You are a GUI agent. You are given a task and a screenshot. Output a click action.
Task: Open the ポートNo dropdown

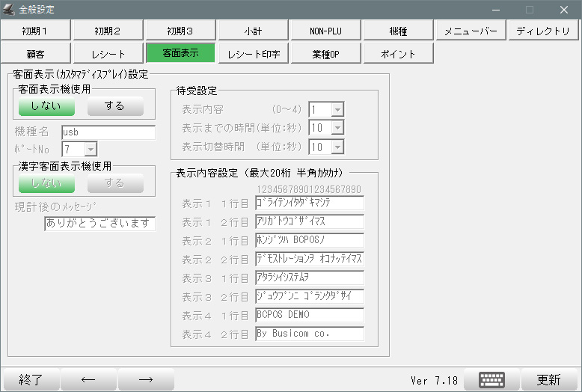[91, 150]
